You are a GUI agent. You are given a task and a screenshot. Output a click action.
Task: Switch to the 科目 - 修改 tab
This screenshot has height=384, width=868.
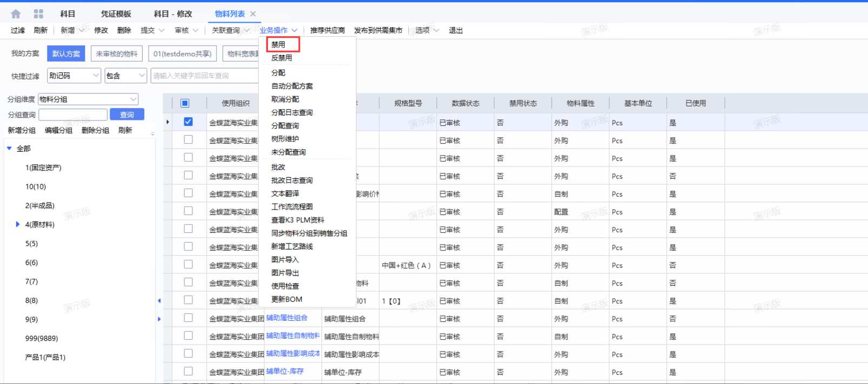pyautogui.click(x=173, y=14)
